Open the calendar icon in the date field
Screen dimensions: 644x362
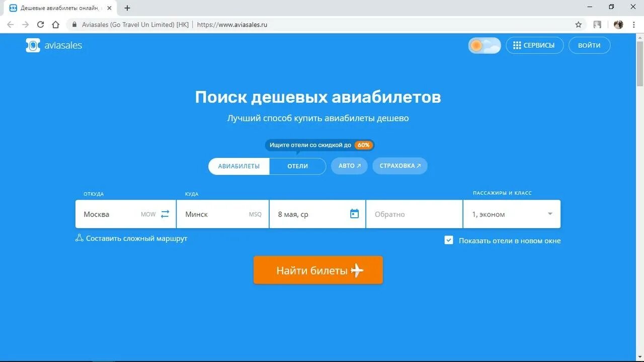tap(354, 213)
